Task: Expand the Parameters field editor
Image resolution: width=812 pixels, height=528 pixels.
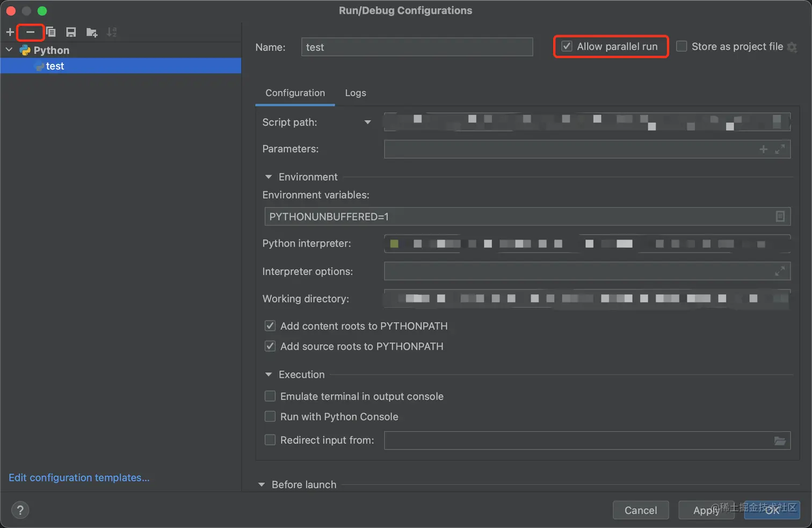Action: click(780, 149)
